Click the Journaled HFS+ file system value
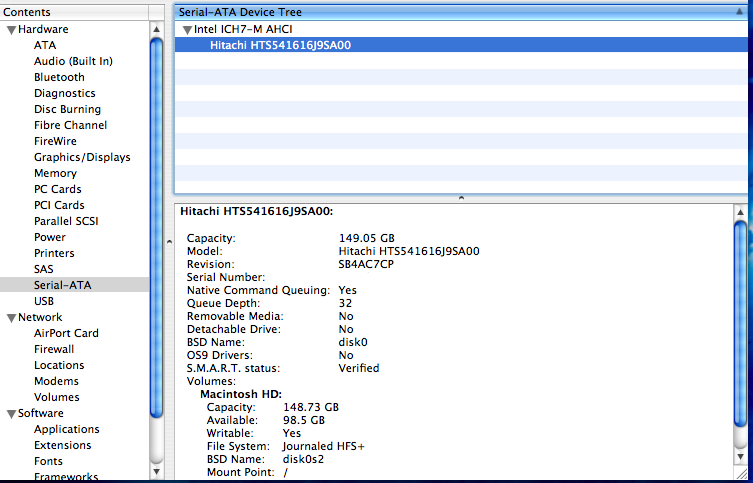753x483 pixels. click(324, 446)
